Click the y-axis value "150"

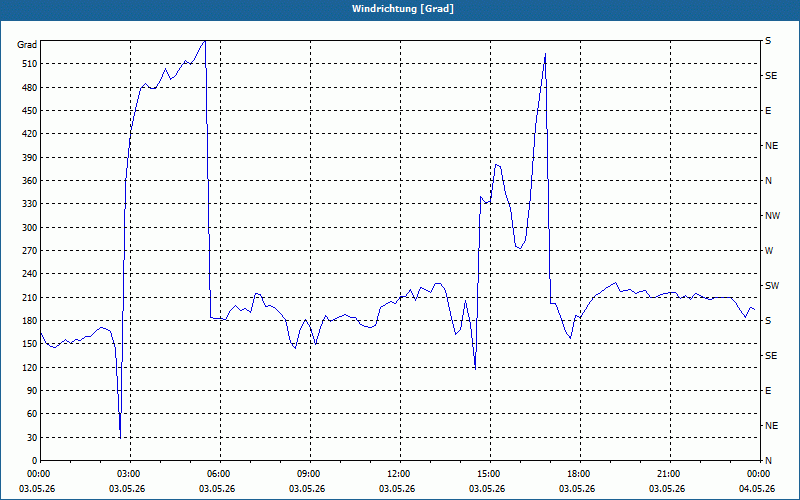click(29, 344)
